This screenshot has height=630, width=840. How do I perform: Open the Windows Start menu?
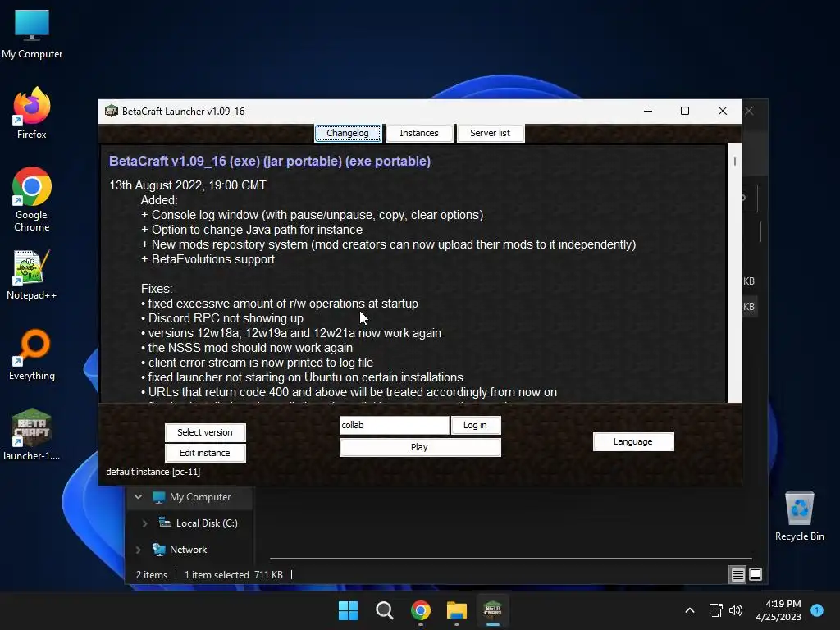(x=348, y=610)
